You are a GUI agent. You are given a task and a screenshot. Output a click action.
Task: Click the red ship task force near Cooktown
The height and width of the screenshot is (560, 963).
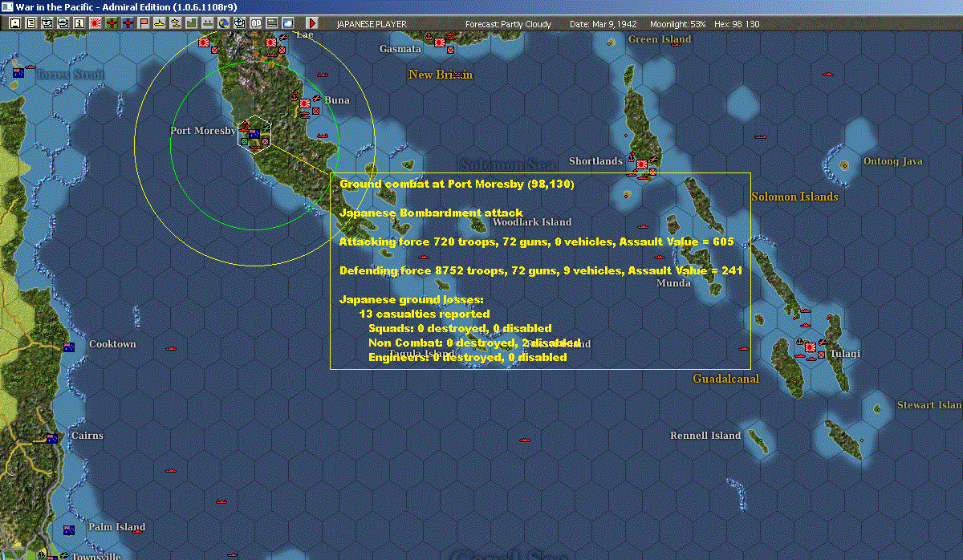170,349
